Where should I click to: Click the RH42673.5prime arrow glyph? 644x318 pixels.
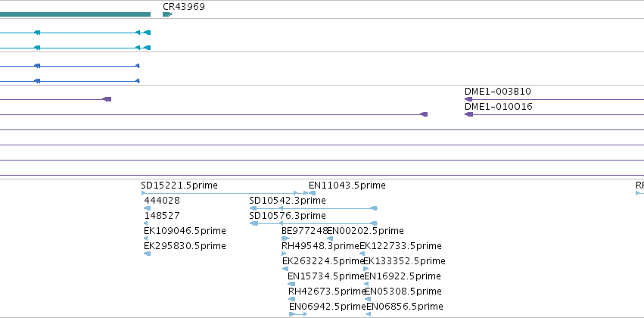click(291, 300)
